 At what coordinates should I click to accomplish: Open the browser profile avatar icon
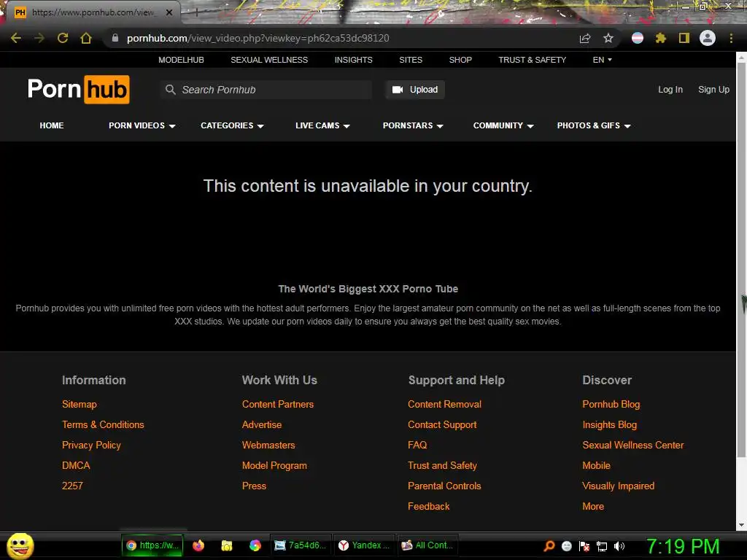pyautogui.click(x=708, y=38)
